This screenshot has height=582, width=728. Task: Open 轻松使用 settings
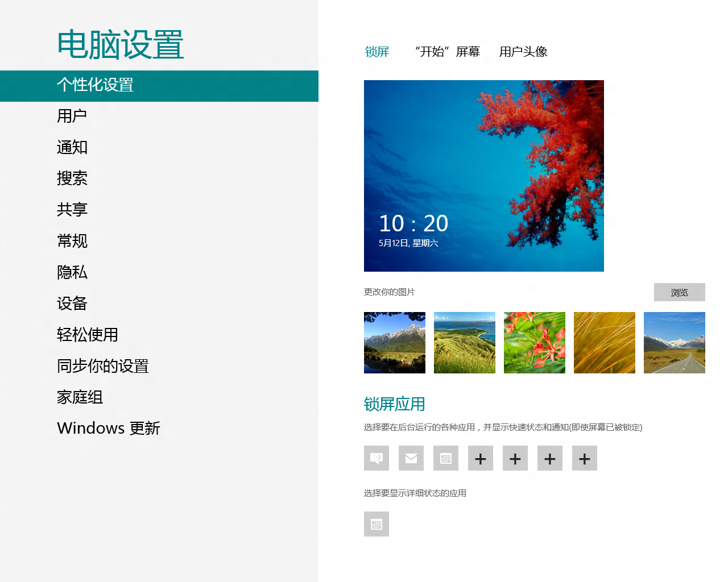click(x=159, y=335)
